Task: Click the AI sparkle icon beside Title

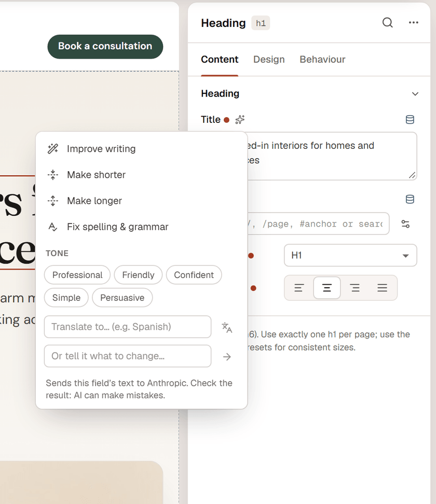Action: click(240, 120)
